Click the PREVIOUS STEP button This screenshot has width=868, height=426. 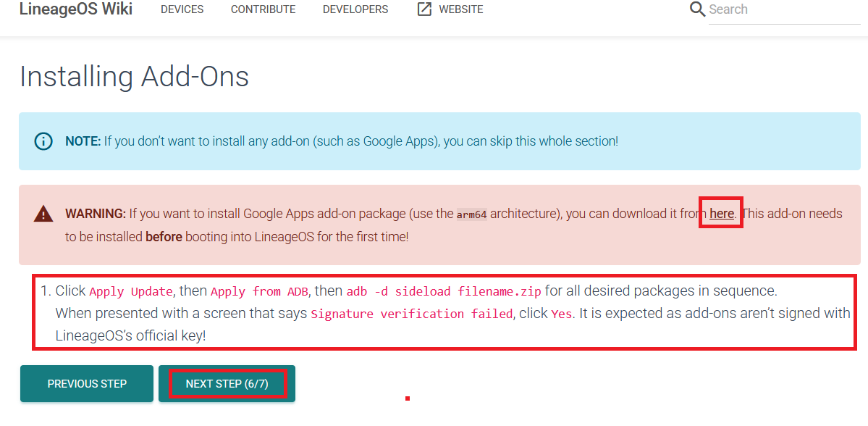87,383
